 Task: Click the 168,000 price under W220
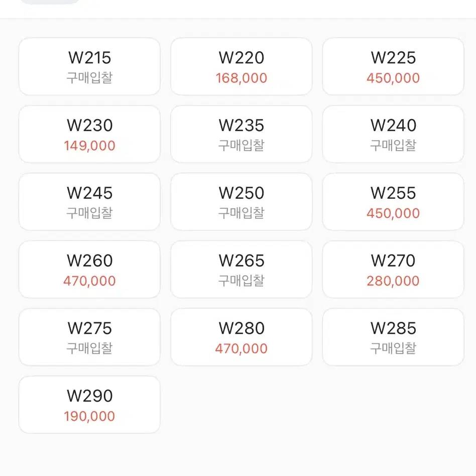pyautogui.click(x=242, y=78)
